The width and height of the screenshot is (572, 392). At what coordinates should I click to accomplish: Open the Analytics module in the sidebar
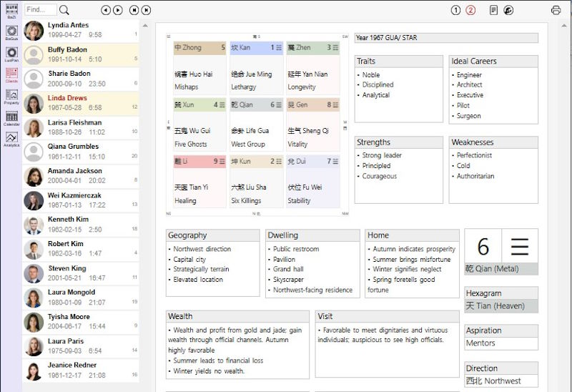pos(11,139)
